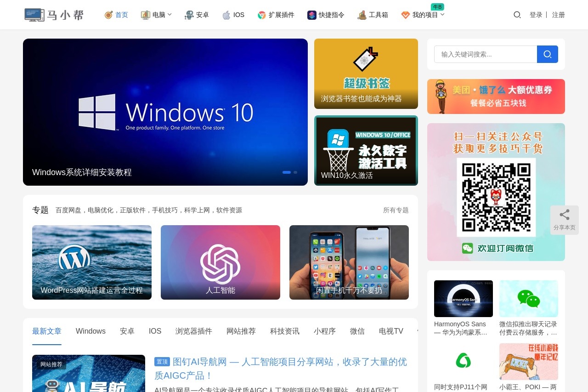Click the 所有专题 link
Image resolution: width=588 pixels, height=392 pixels.
[x=396, y=210]
